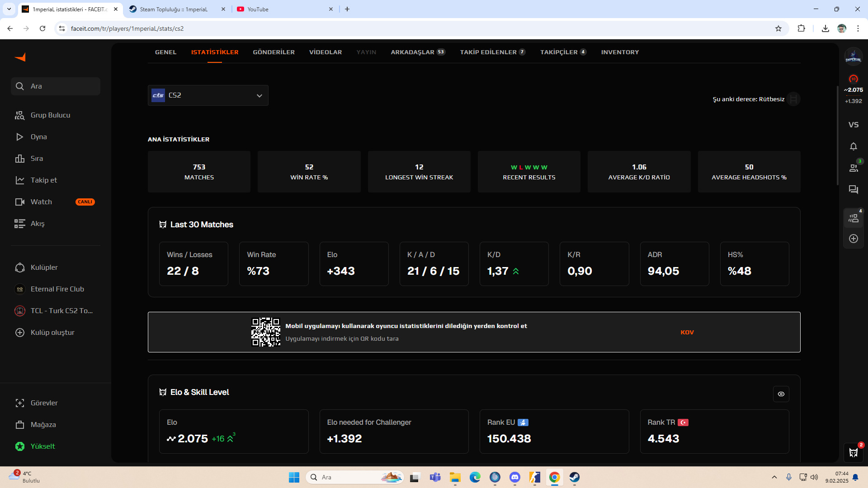868x488 pixels.
Task: Open the chat messages icon
Action: [853, 190]
